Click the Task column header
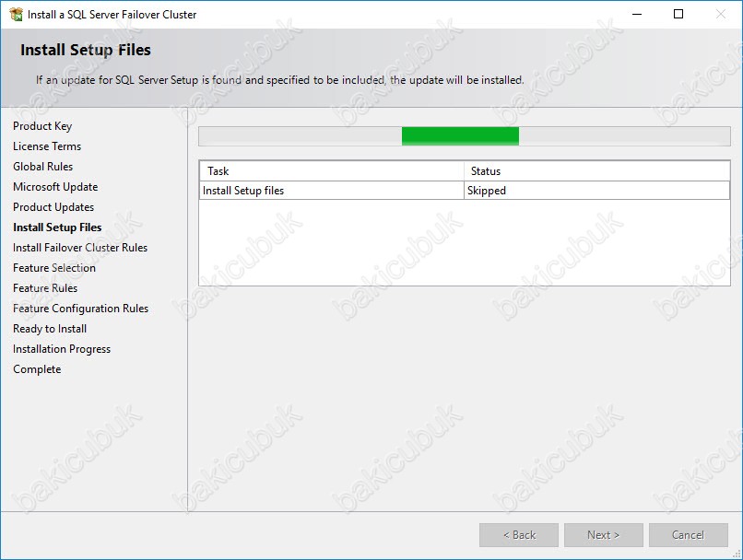This screenshot has width=743, height=560. pos(331,171)
